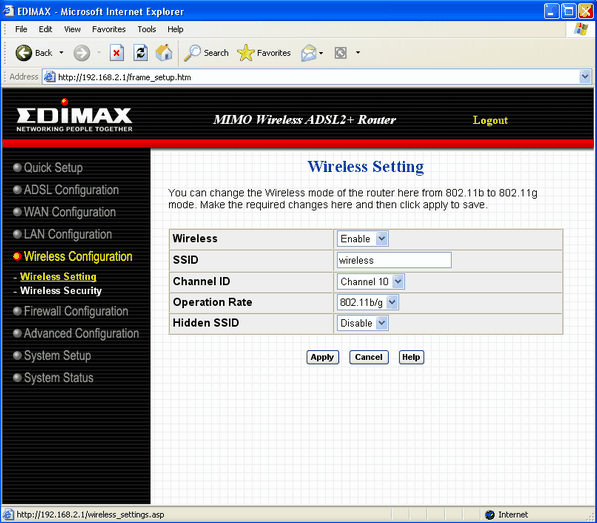
Task: Open the Wireless Security sidebar link
Action: (x=61, y=291)
